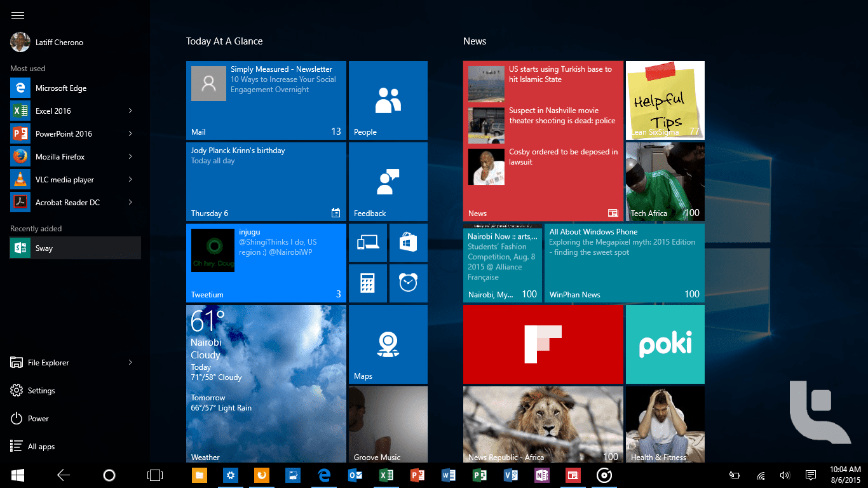Open the Weather tile showing Nairobi
The height and width of the screenshot is (488, 868).
coord(266,384)
